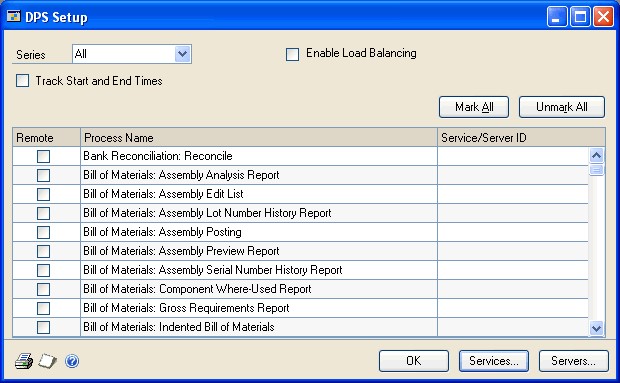Close the DPS Setup window
This screenshot has height=383, width=620.
click(603, 17)
